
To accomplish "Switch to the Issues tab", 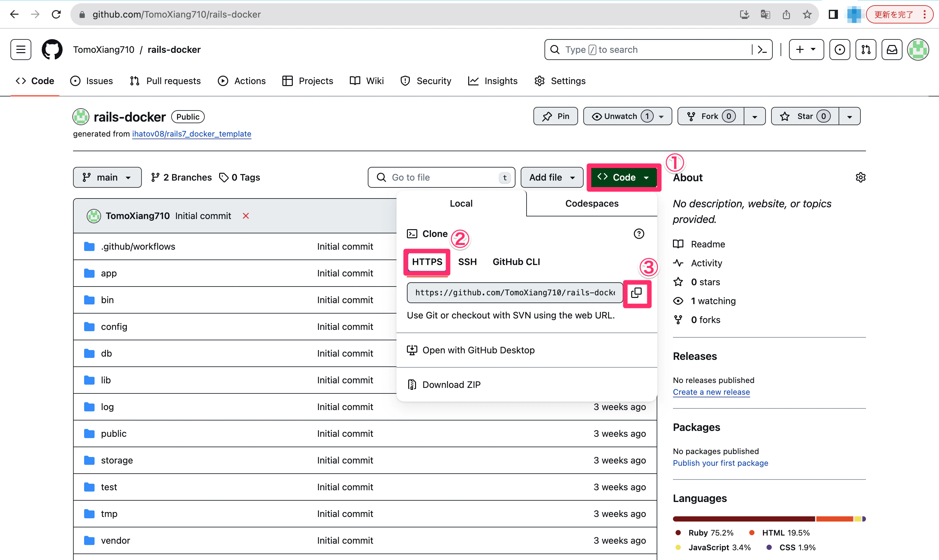I will coord(92,81).
